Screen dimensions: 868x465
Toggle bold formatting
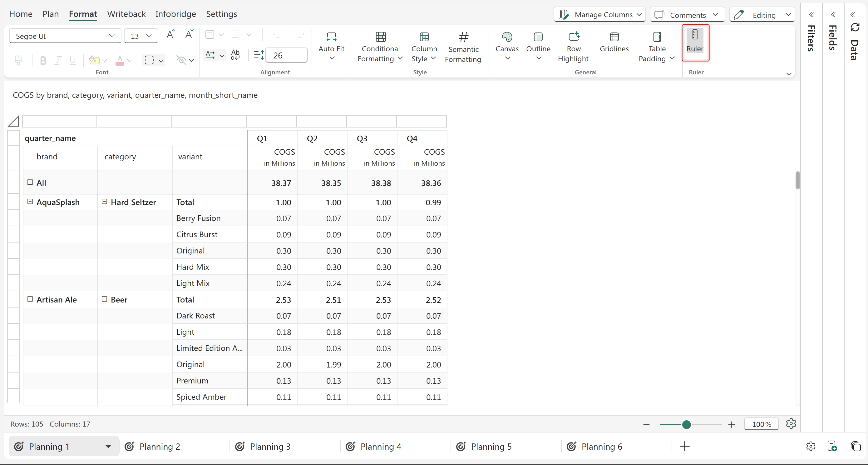click(43, 60)
